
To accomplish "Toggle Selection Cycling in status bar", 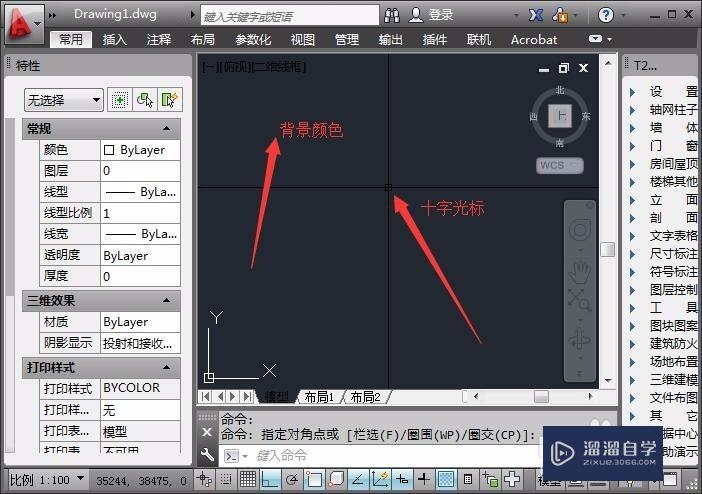I will (490, 480).
